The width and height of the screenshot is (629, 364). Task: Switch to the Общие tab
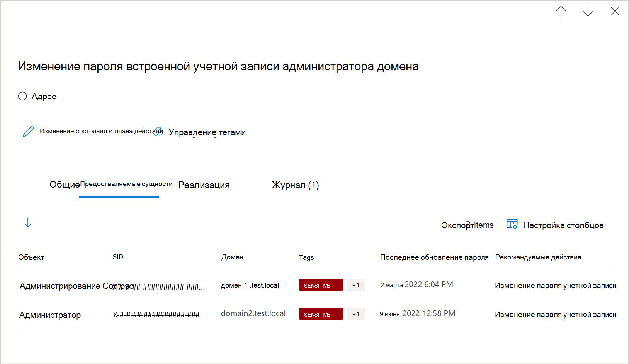pyautogui.click(x=65, y=185)
